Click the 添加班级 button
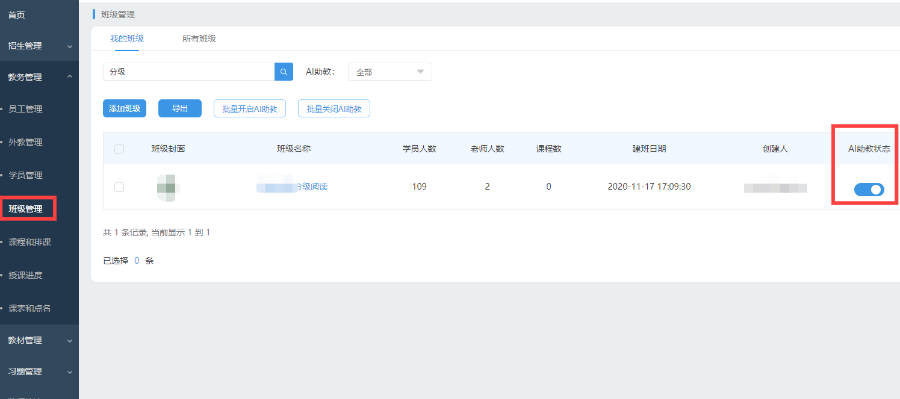Viewport: 900px width, 399px height. (125, 109)
